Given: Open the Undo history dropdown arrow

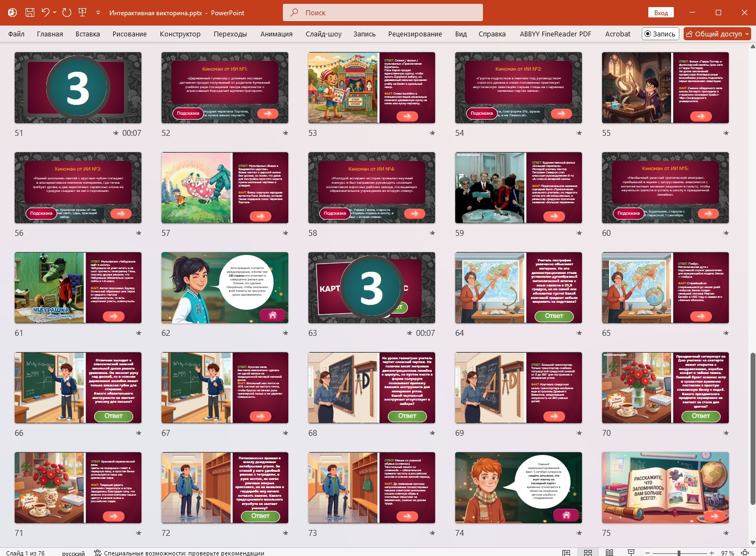Looking at the screenshot, I should click(x=55, y=13).
